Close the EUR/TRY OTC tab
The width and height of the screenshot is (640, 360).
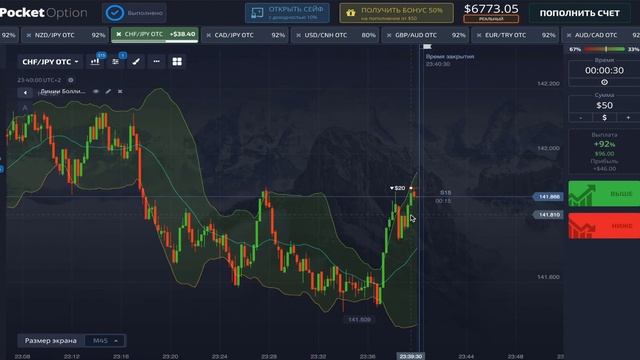(479, 36)
